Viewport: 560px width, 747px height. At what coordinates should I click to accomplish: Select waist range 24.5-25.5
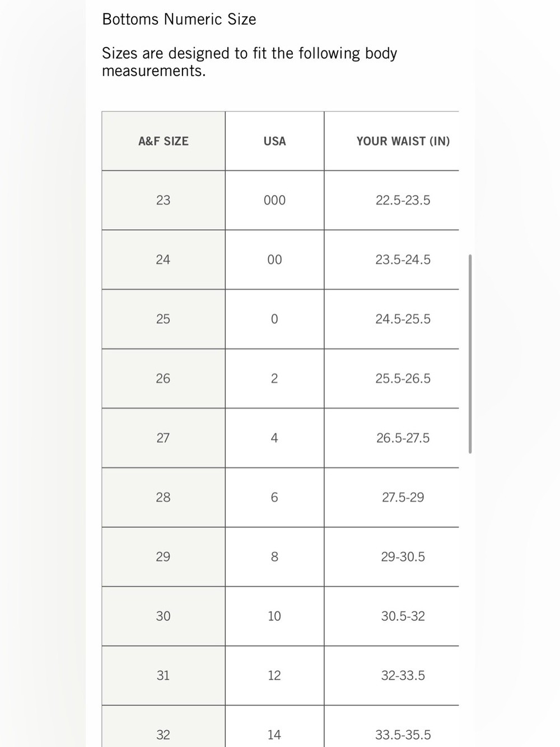point(403,319)
